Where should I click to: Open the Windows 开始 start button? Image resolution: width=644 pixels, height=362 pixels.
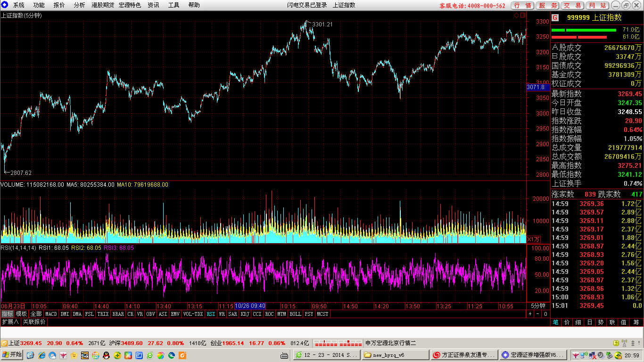(x=12, y=354)
